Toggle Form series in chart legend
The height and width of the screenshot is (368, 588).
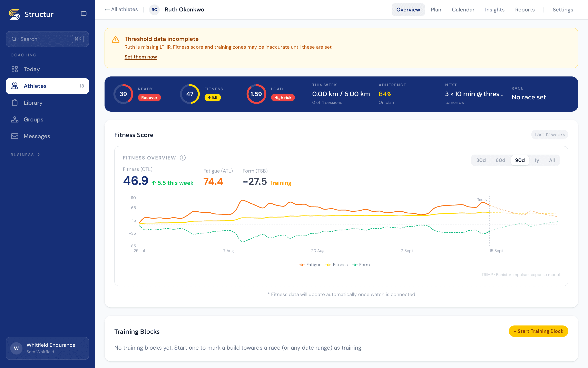pos(361,265)
